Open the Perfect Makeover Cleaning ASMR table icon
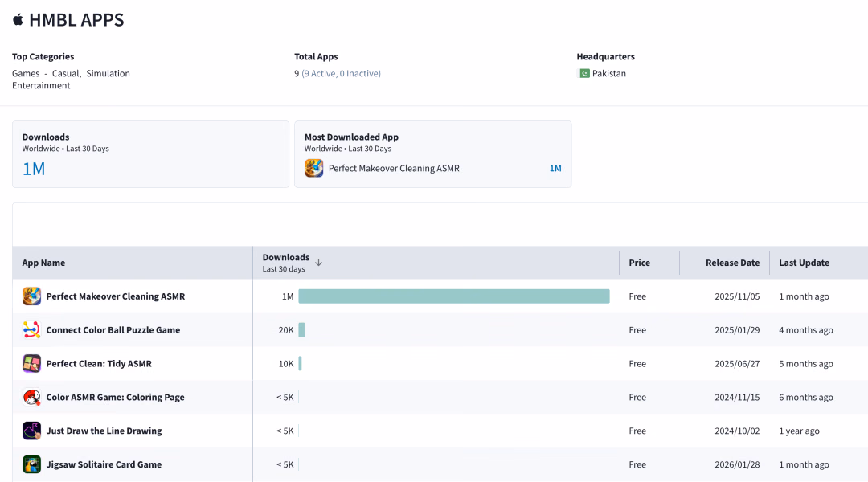 pos(31,296)
